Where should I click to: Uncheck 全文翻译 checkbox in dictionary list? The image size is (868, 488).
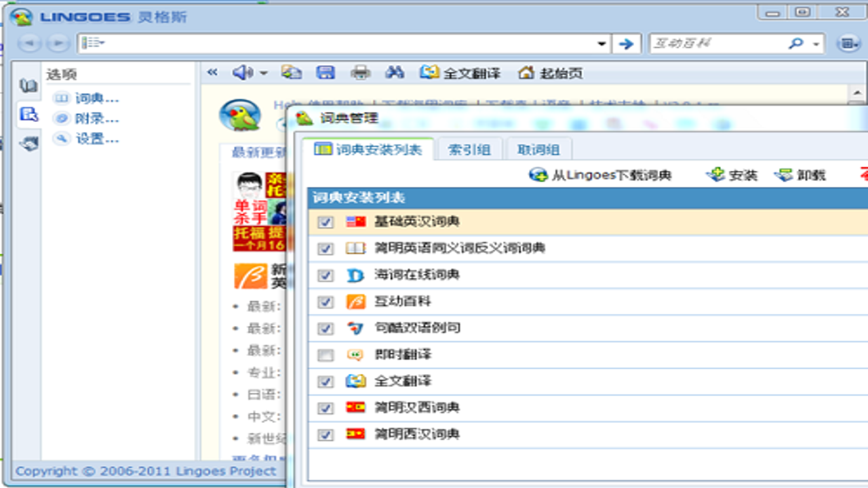pyautogui.click(x=325, y=382)
